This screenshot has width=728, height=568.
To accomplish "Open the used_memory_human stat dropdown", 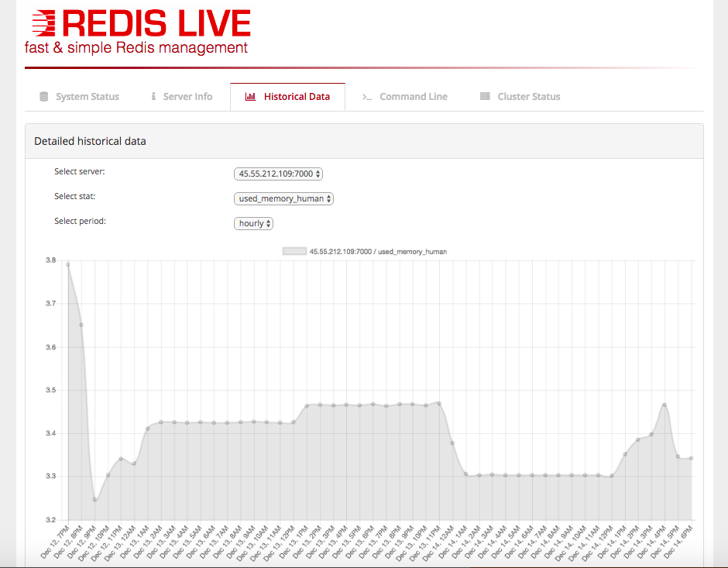I will [x=283, y=199].
